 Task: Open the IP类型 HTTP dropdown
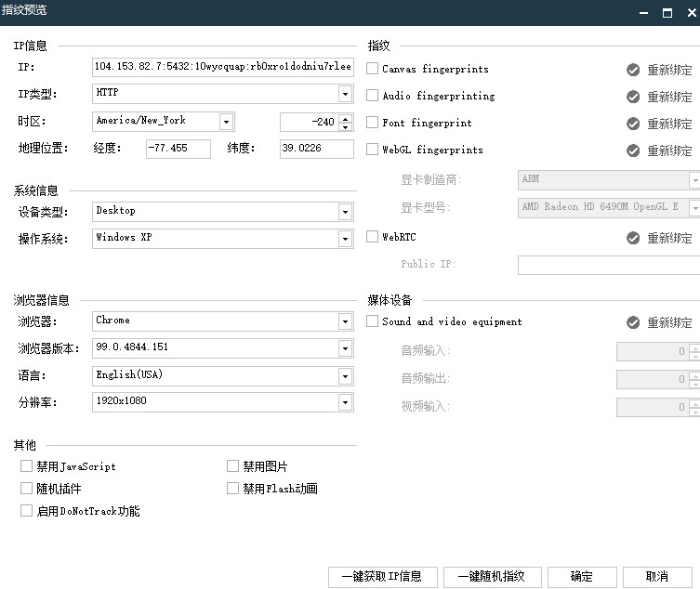pos(345,94)
